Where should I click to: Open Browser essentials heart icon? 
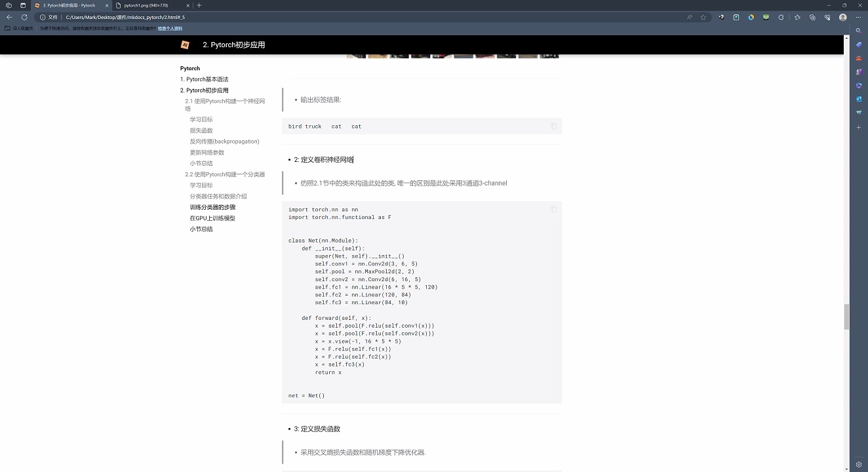tap(827, 18)
